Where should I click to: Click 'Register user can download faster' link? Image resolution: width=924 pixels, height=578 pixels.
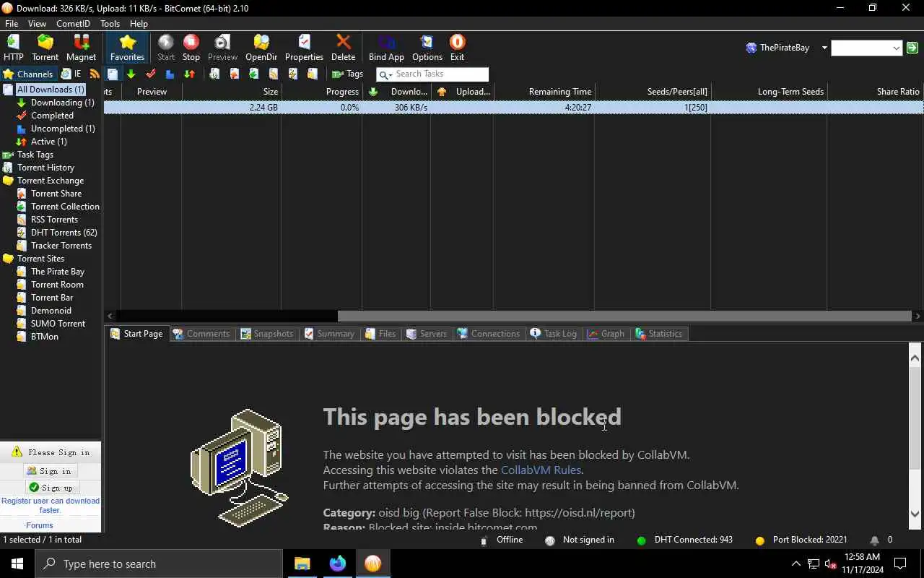51,505
